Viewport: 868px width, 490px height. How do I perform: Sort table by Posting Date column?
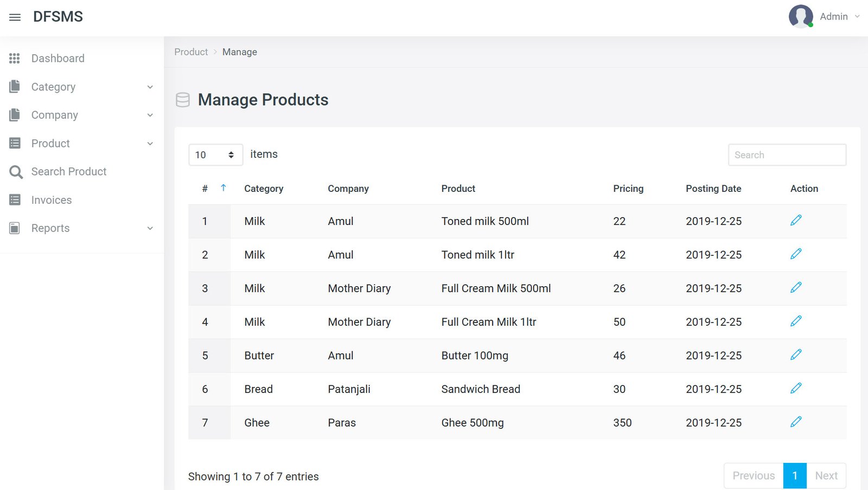(x=713, y=189)
